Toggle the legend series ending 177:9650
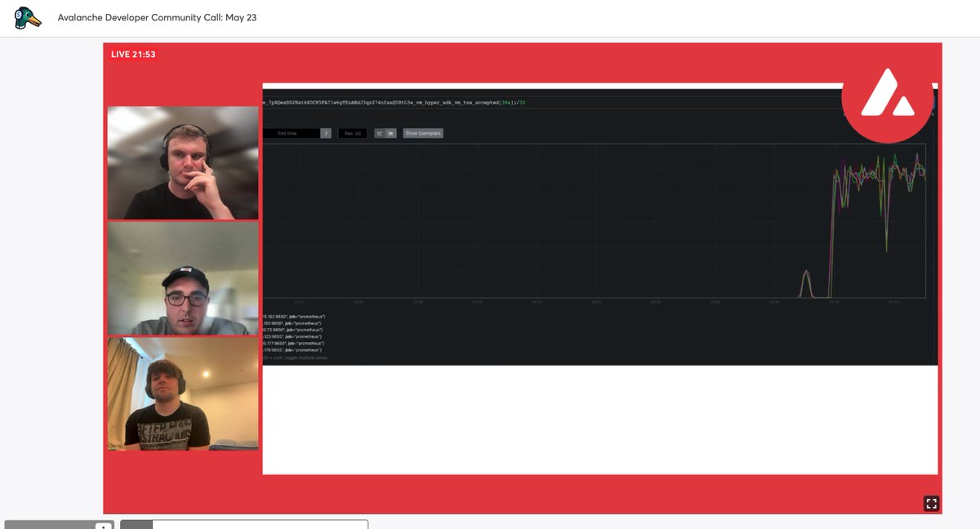 [294, 344]
